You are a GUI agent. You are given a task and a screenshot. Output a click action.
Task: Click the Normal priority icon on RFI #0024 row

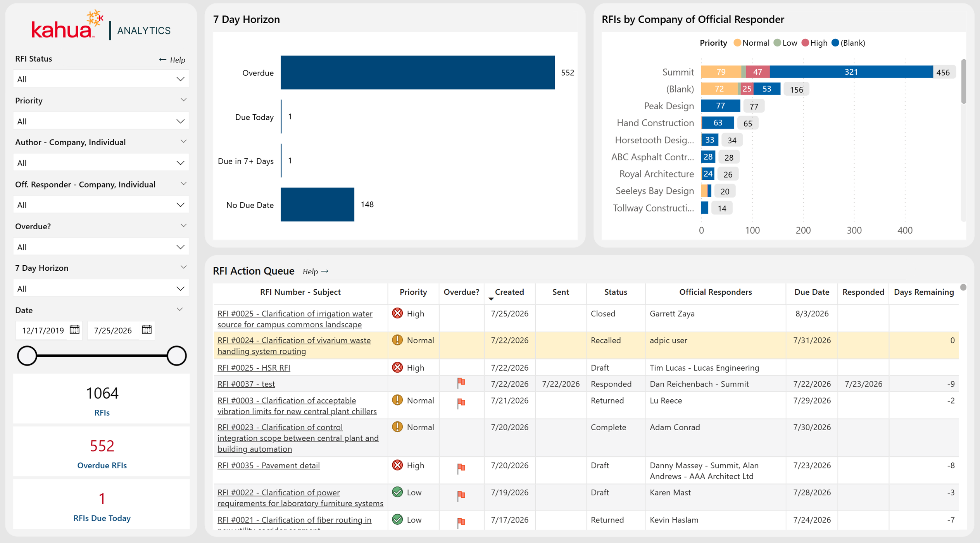[397, 340]
